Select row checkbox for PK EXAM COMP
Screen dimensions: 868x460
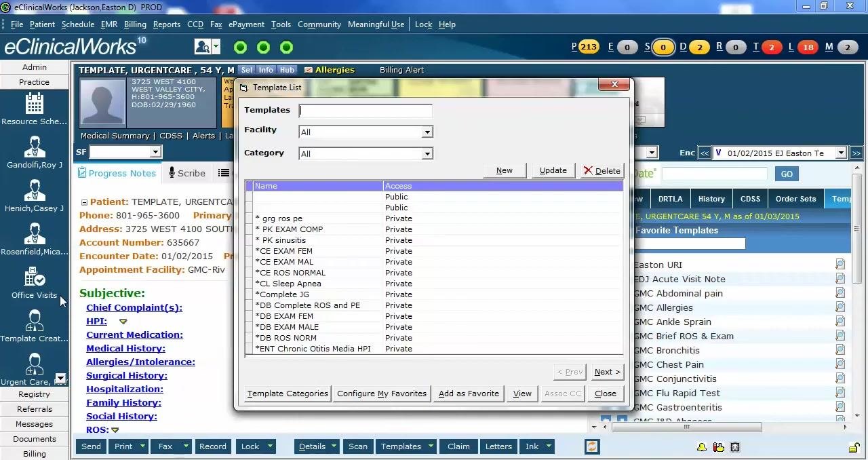coord(249,229)
